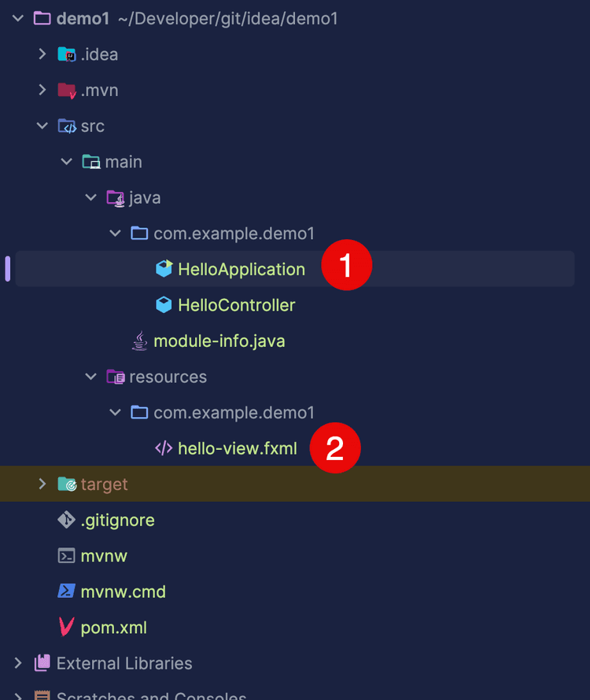Click the FXML file icon beside hello-view.fxml
Screen dimensions: 590x700
tap(164, 448)
